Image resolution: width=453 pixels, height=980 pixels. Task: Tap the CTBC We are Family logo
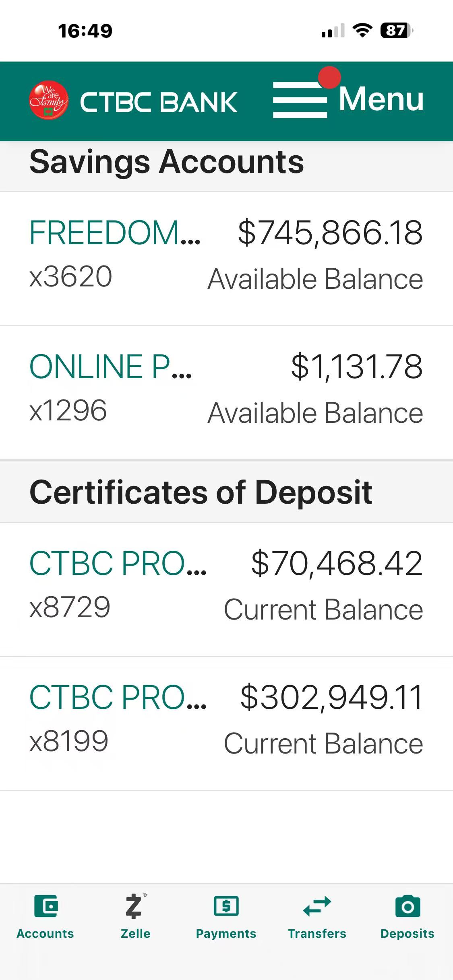point(49,101)
